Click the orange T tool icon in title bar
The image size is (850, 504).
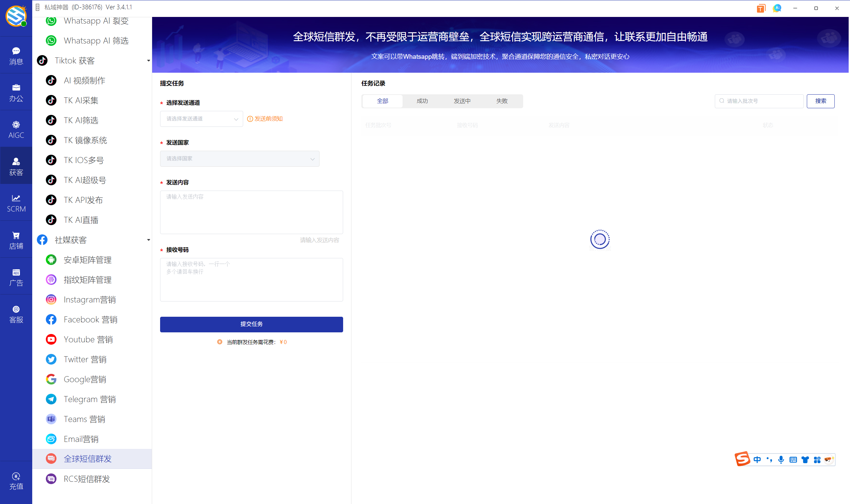[761, 8]
